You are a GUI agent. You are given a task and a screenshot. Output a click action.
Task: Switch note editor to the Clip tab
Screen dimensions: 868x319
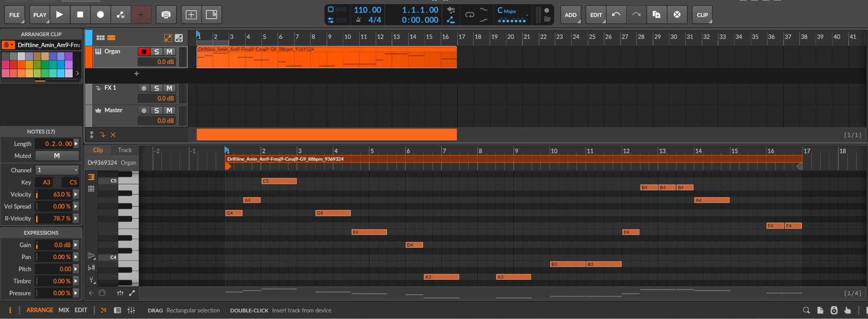[x=98, y=150]
